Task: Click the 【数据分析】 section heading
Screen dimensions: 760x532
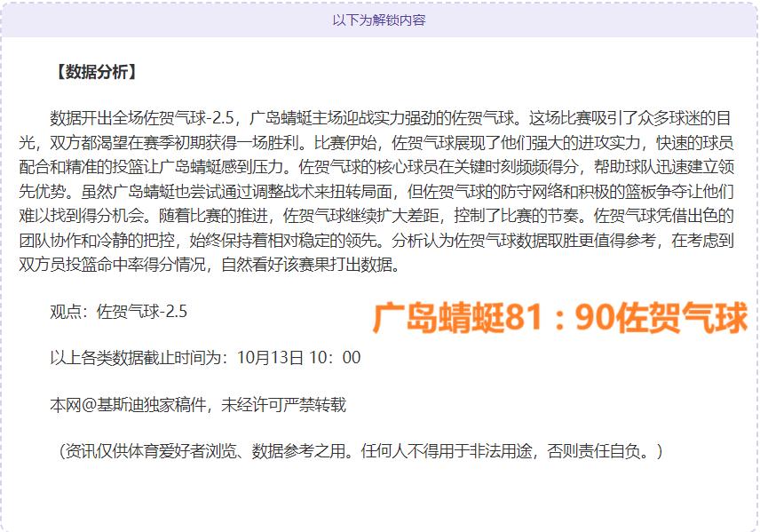Action: click(x=96, y=72)
